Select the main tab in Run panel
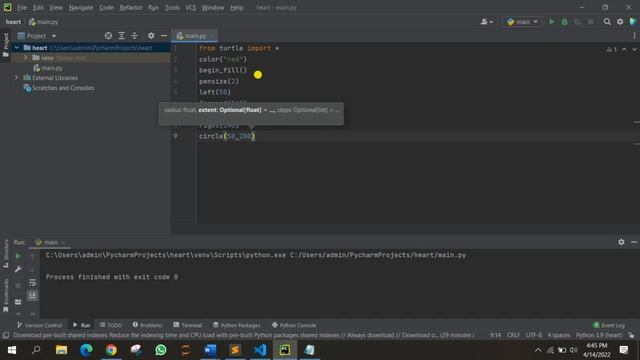Viewport: 640px width, 360px height. click(51, 242)
